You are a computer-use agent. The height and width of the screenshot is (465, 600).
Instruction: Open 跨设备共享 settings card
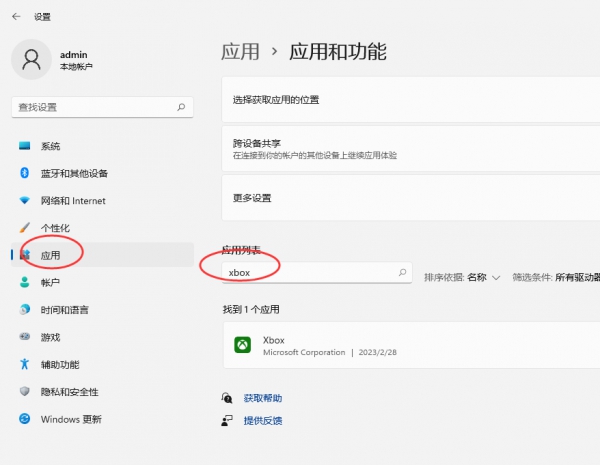(x=411, y=149)
